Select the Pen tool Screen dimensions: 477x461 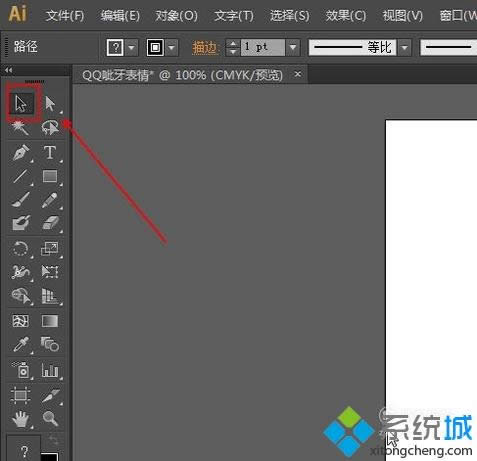coord(21,153)
